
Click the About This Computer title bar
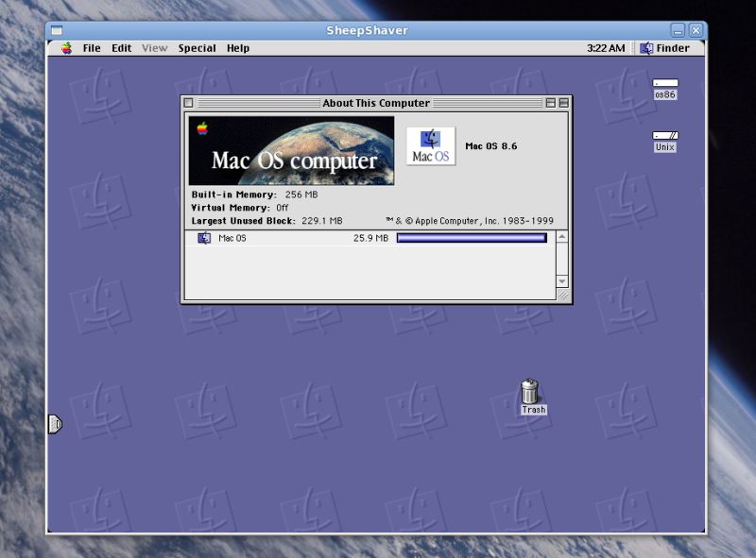(376, 103)
